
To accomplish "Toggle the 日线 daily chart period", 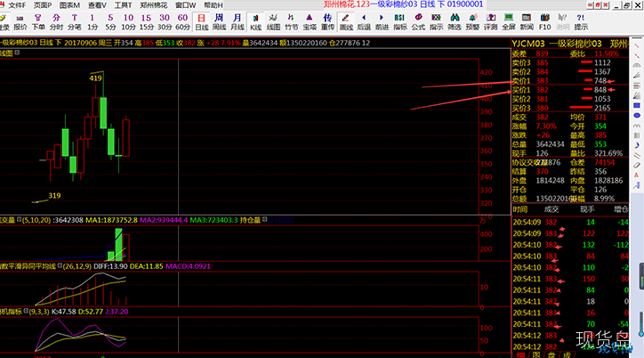I will pos(202,21).
